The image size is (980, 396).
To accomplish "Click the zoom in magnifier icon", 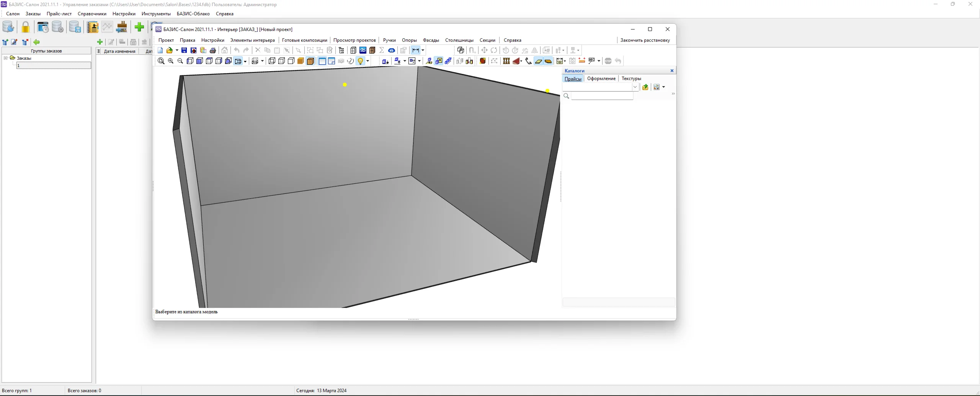I will pyautogui.click(x=171, y=61).
